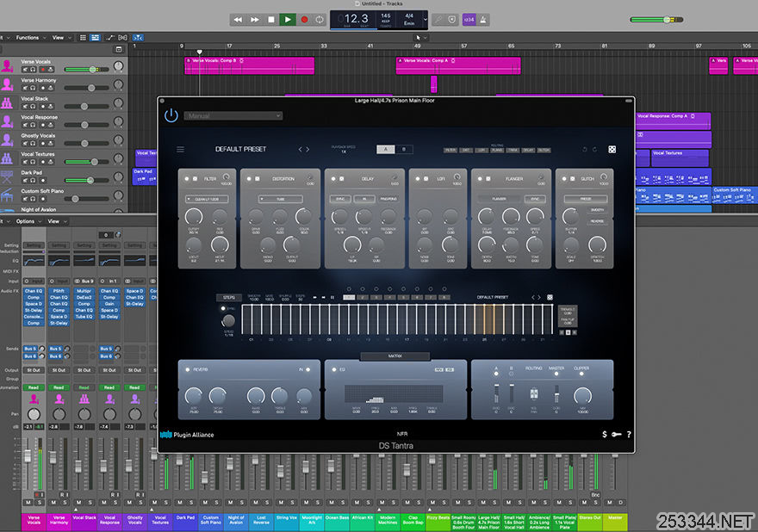Open the LCD display mode dropdown arrow
Screen dimensions: 758x532
point(426,20)
